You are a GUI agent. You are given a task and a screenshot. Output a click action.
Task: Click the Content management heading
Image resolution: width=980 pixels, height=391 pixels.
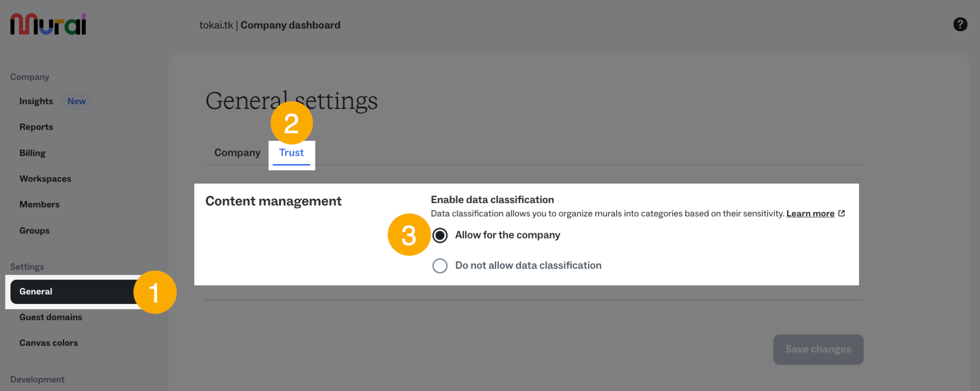273,201
